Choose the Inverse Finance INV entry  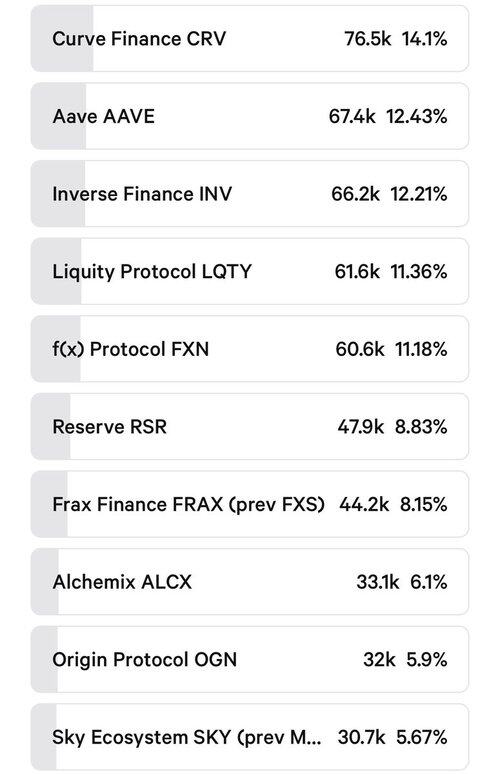(250, 194)
